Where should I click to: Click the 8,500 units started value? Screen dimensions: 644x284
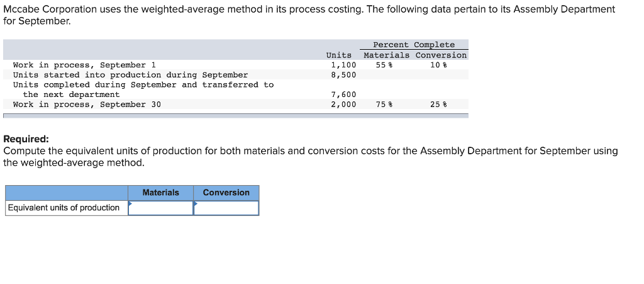point(343,75)
